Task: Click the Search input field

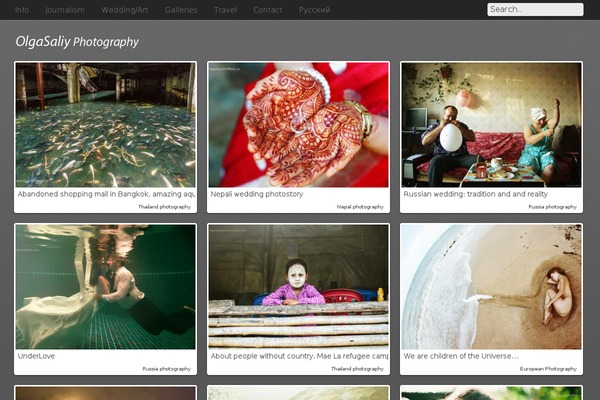Action: (x=535, y=10)
